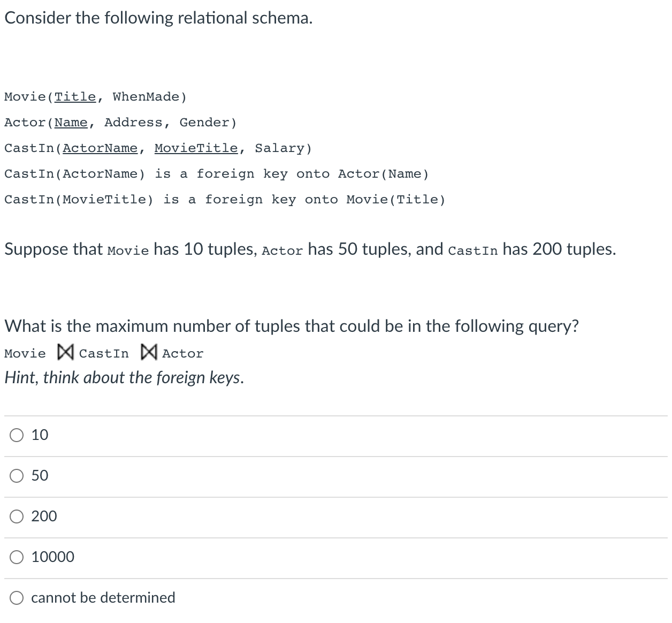Click the italic hint about foreign keys
Screen dimensions: 672x623
tap(124, 378)
